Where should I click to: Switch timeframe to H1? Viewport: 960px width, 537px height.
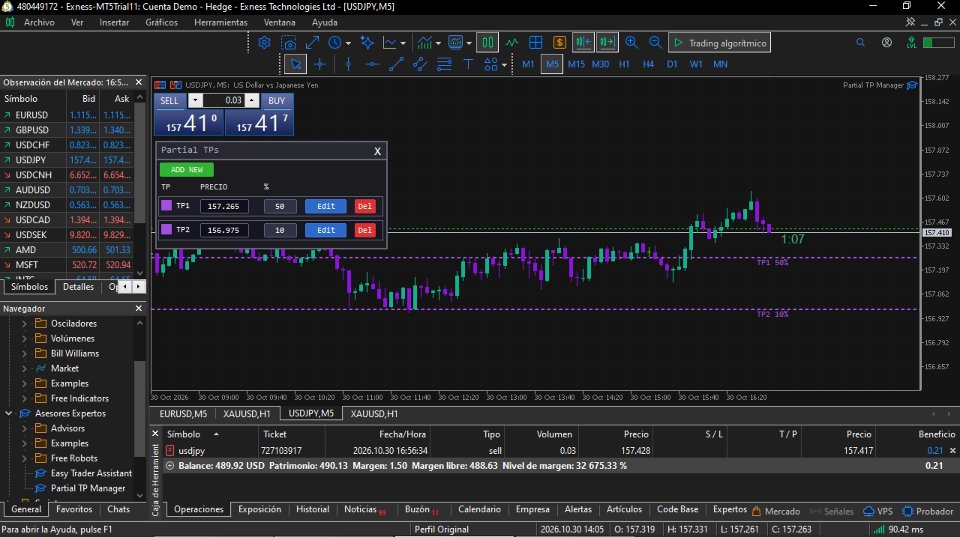(x=624, y=64)
